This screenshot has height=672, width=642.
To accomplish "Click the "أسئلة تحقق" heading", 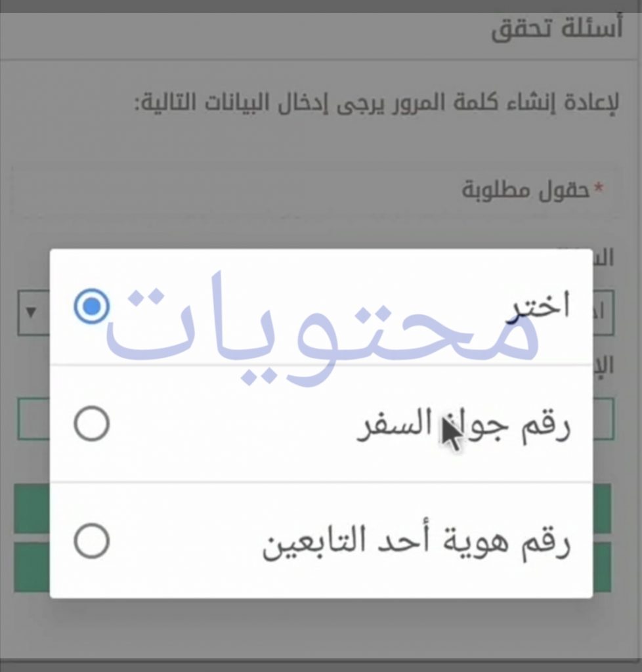I will (x=556, y=31).
